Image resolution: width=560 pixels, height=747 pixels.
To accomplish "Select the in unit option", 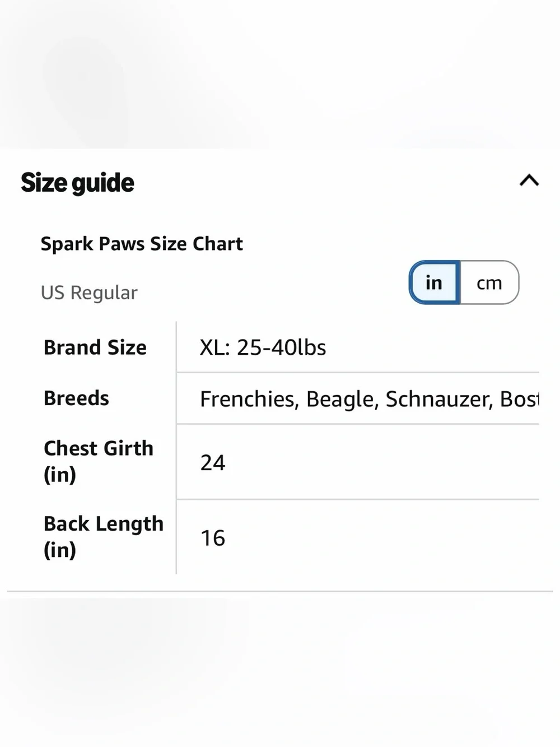I will pyautogui.click(x=435, y=282).
